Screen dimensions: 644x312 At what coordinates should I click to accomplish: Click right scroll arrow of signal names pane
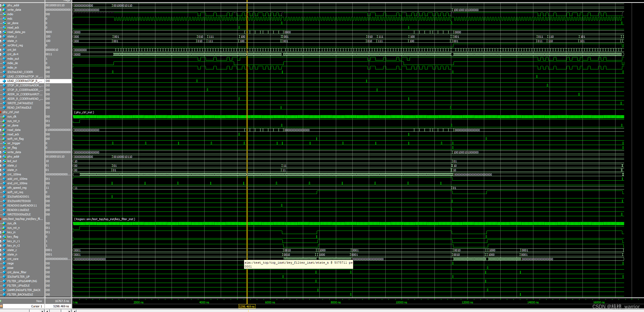point(42,311)
